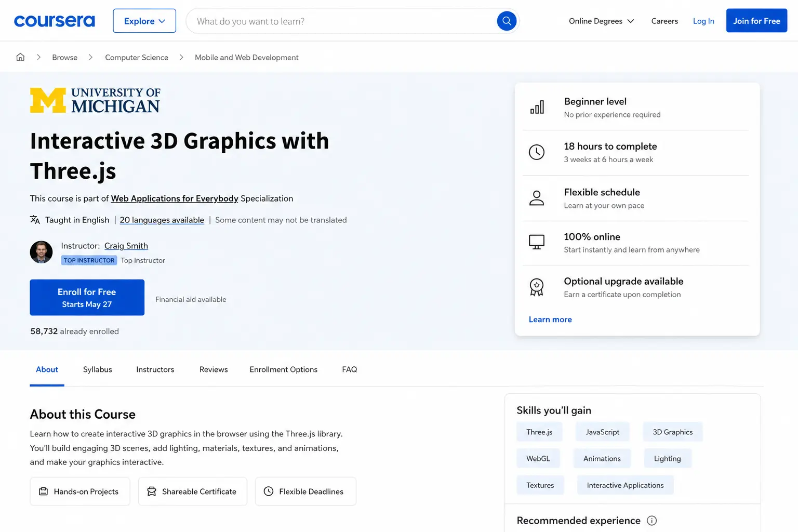This screenshot has width=798, height=532.
Task: Click the Beginner level bar-chart icon
Action: pyautogui.click(x=537, y=107)
